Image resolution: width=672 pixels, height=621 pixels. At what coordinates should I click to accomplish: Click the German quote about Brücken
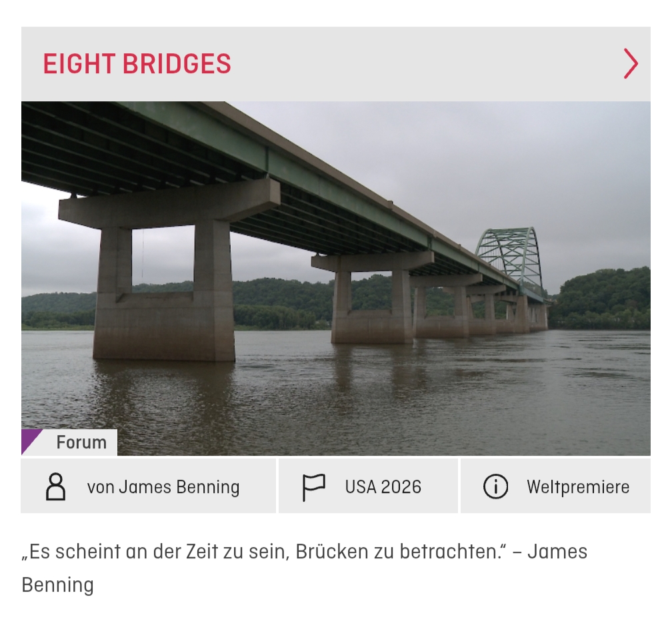tap(304, 568)
